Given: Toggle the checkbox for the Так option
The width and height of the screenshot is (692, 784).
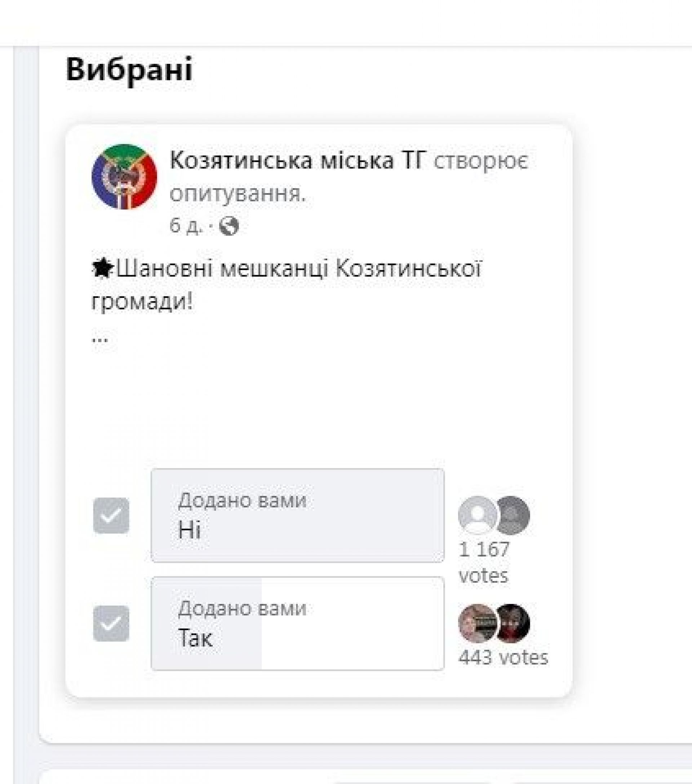Looking at the screenshot, I should point(111,623).
